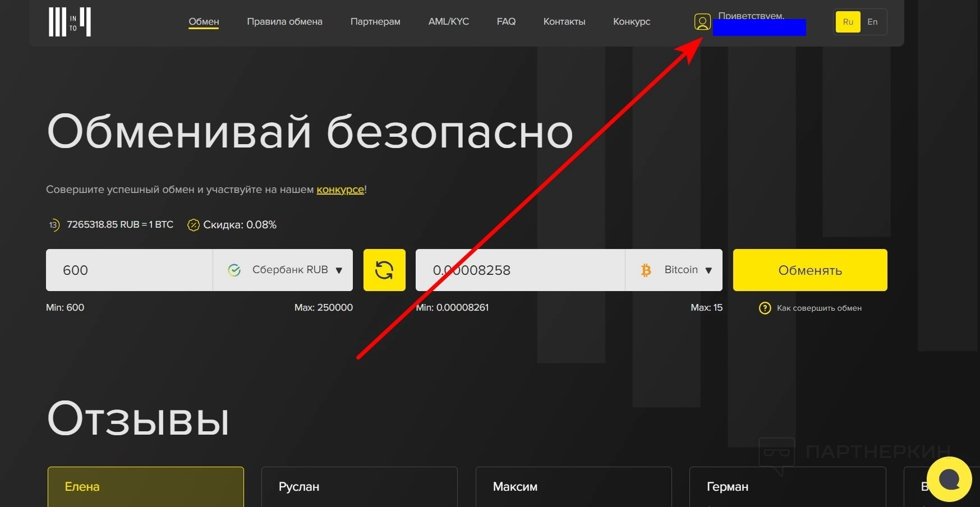
Task: Focus the 0.00008258 Bitcoin amount field
Action: pyautogui.click(x=521, y=270)
